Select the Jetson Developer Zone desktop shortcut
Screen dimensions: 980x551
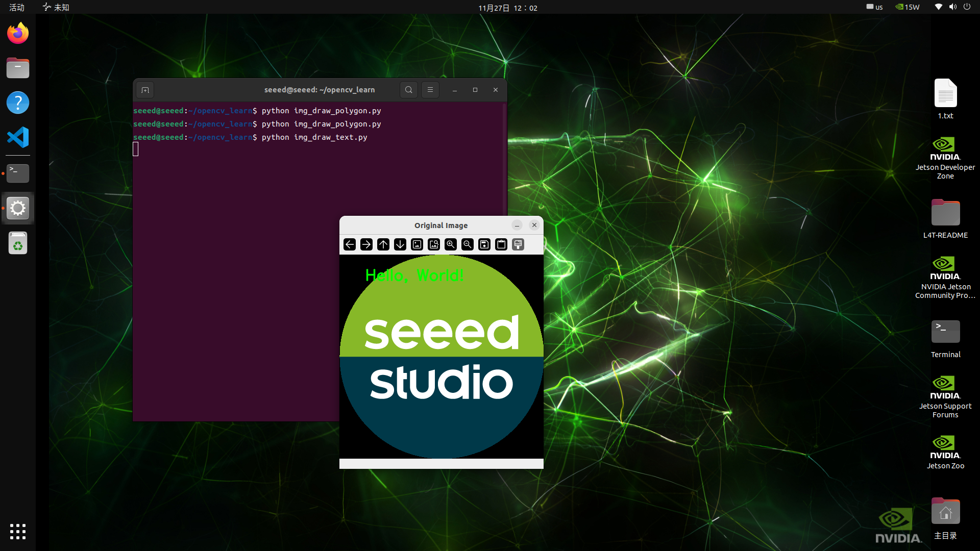pos(945,158)
